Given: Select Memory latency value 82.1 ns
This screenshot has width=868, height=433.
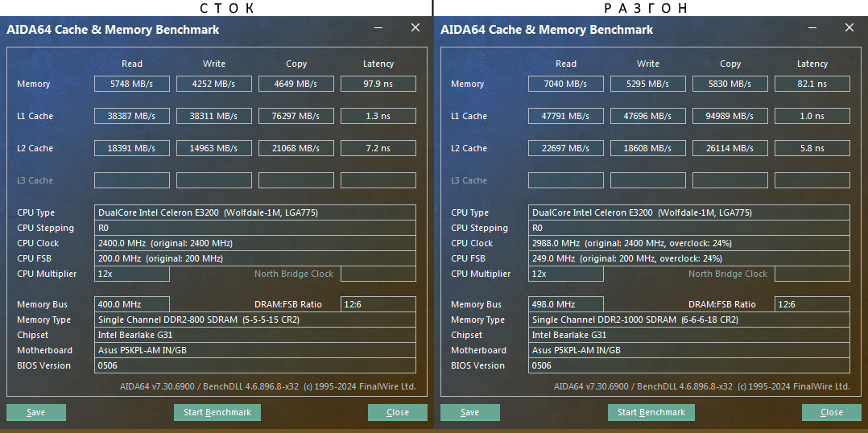Looking at the screenshot, I should [812, 84].
